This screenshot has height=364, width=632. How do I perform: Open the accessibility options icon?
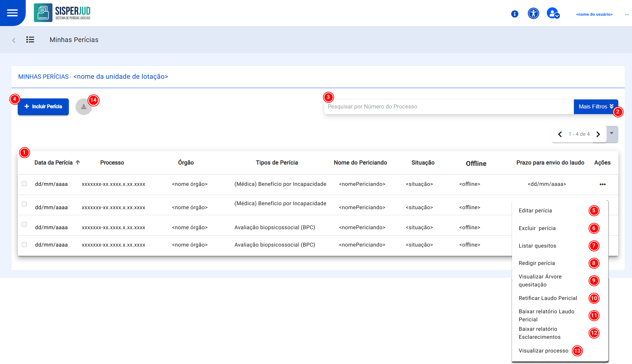(533, 14)
